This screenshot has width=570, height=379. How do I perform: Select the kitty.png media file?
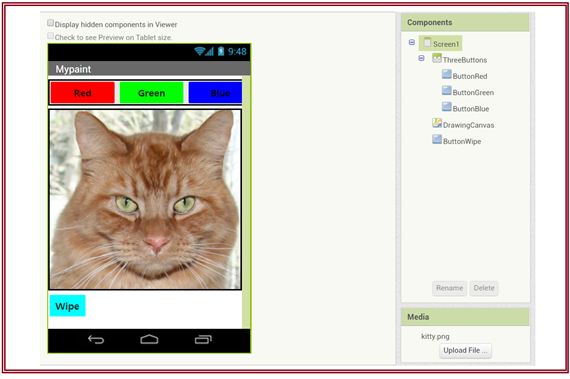coord(435,336)
